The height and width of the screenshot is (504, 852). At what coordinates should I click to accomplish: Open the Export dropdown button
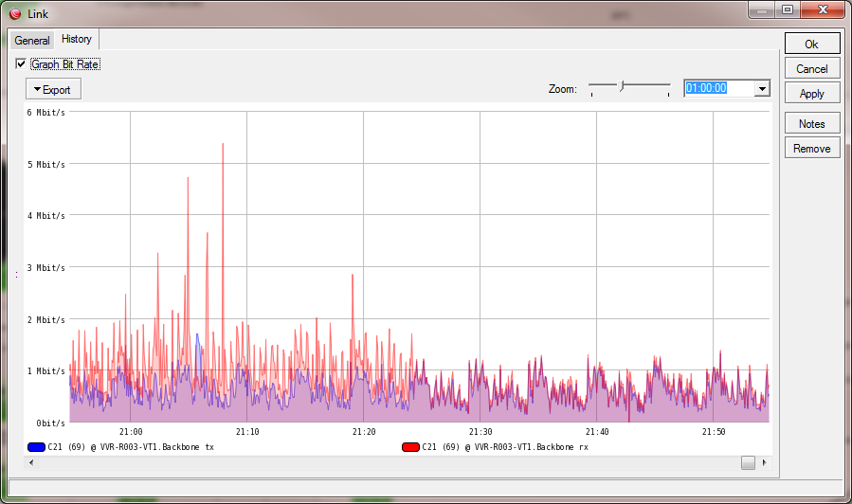[x=53, y=90]
